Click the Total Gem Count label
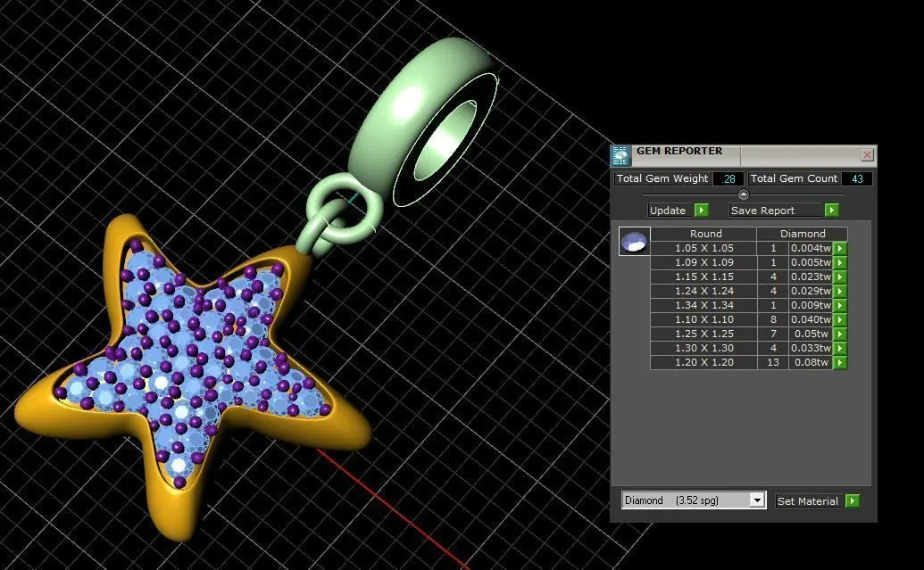This screenshot has width=924, height=570. click(794, 178)
